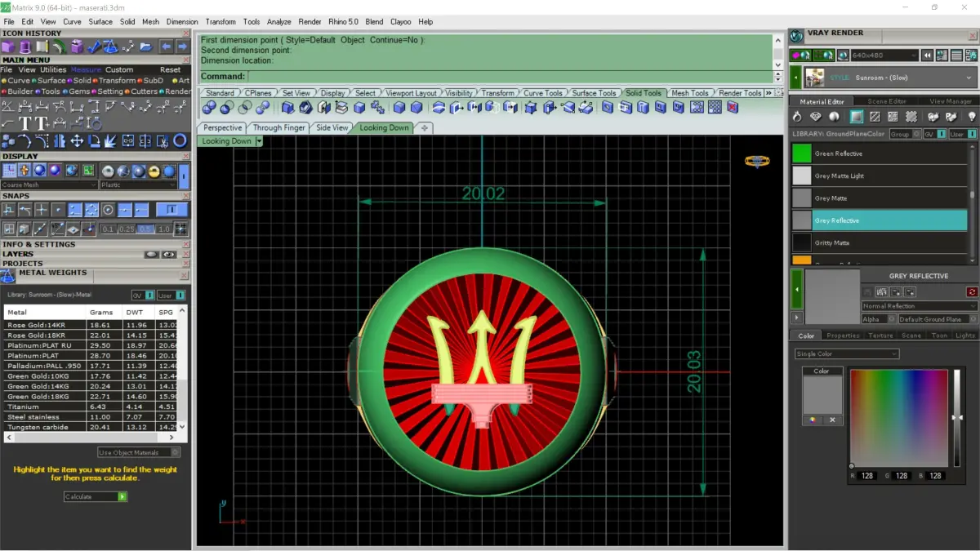Click the red delete icon in Solid Tools toolbar

(x=733, y=107)
